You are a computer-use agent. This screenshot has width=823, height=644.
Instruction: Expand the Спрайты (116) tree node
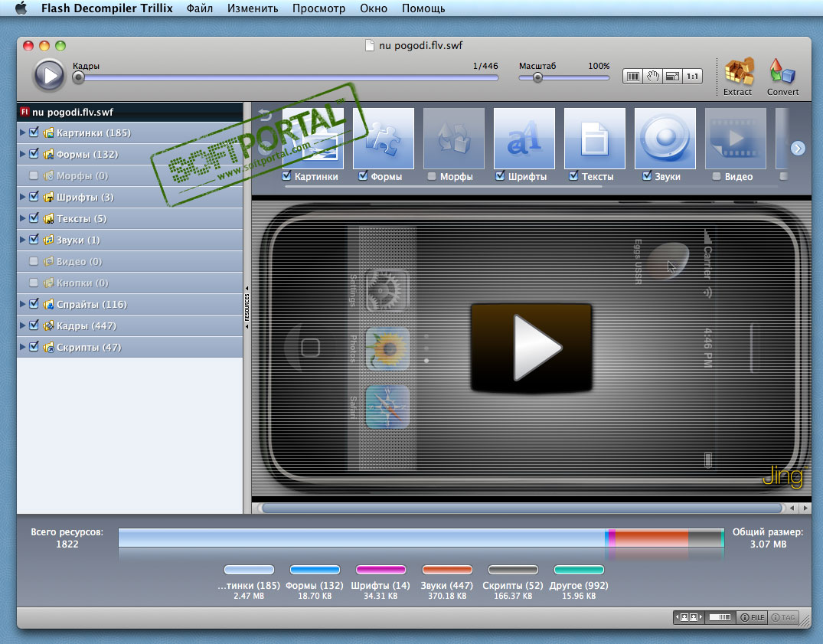coord(22,304)
